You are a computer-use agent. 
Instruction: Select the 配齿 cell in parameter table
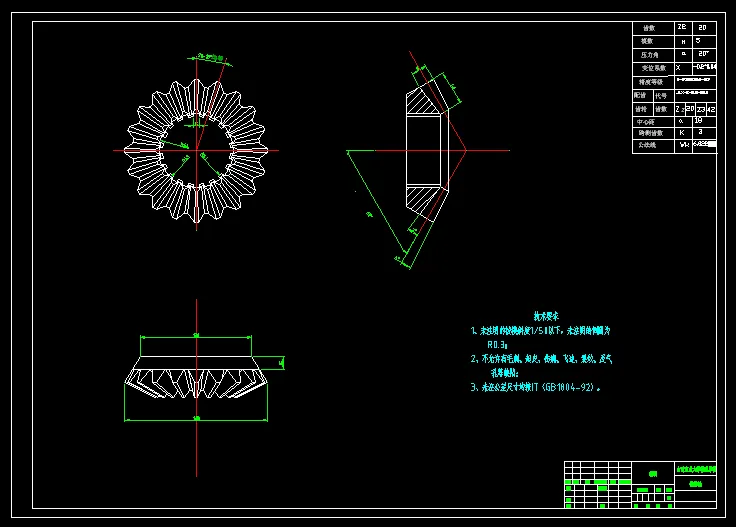(643, 96)
